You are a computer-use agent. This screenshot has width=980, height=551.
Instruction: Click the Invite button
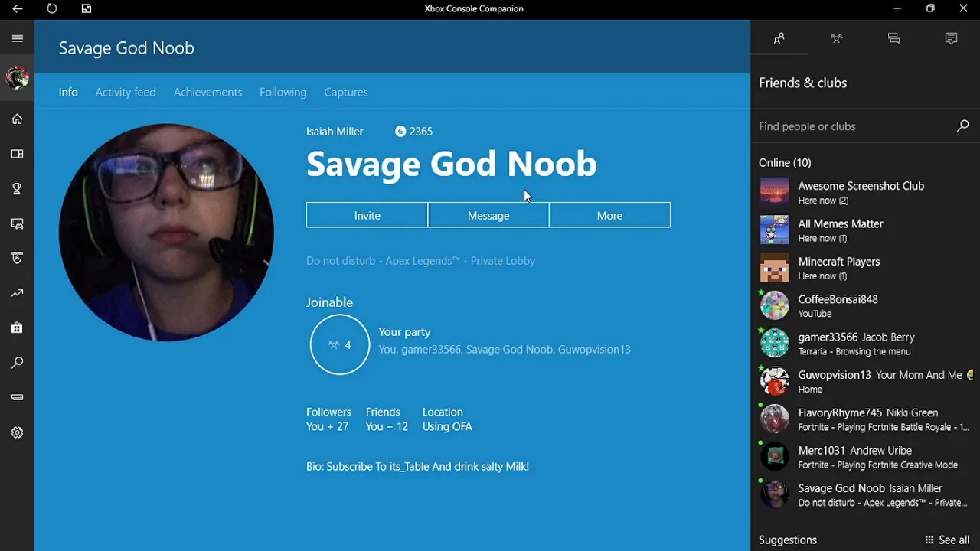coord(367,215)
